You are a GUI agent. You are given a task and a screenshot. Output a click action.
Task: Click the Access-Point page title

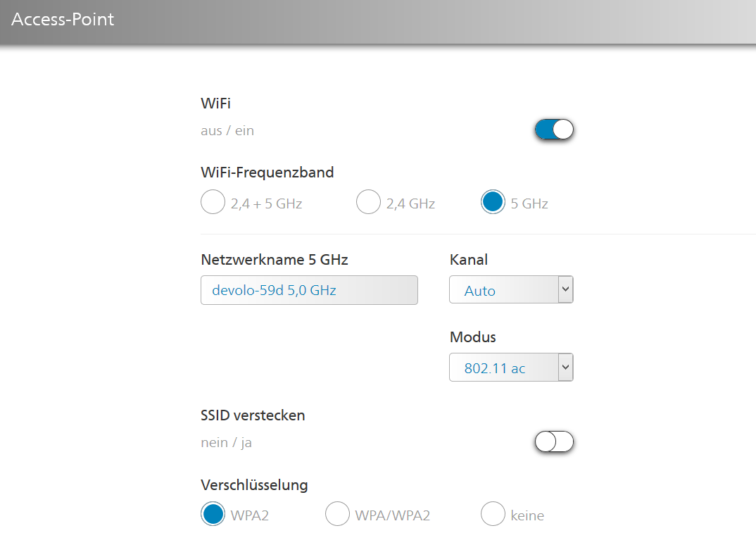(63, 19)
